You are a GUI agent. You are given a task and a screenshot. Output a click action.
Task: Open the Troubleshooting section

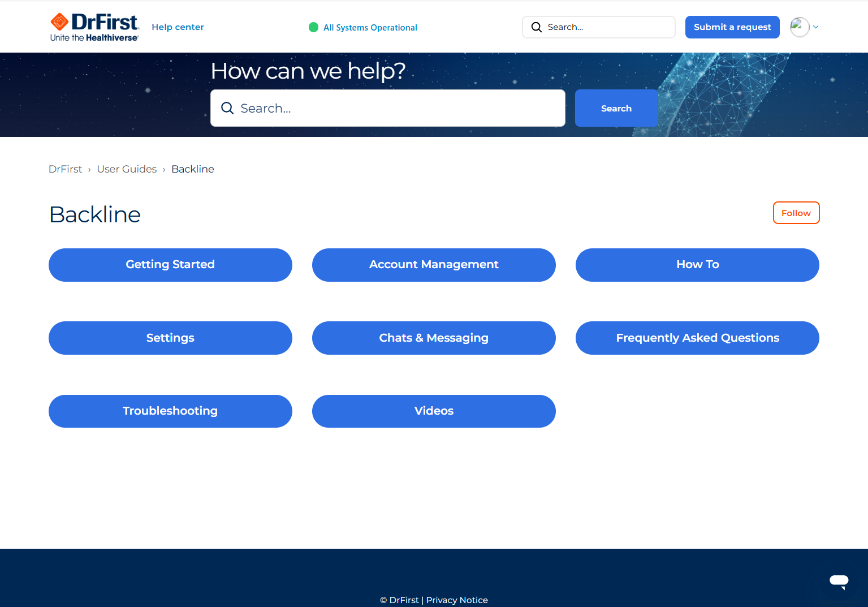170,411
